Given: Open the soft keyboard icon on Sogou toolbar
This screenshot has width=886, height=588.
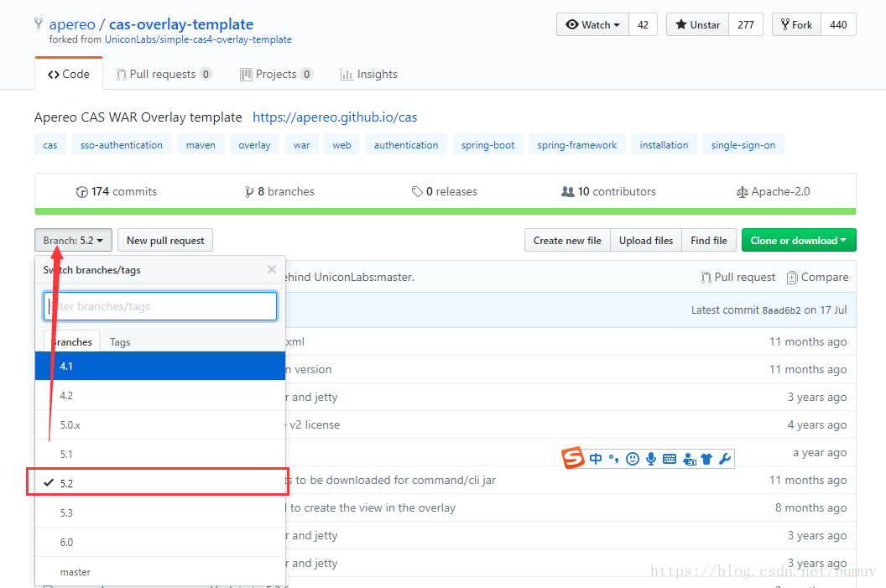Looking at the screenshot, I should (670, 459).
